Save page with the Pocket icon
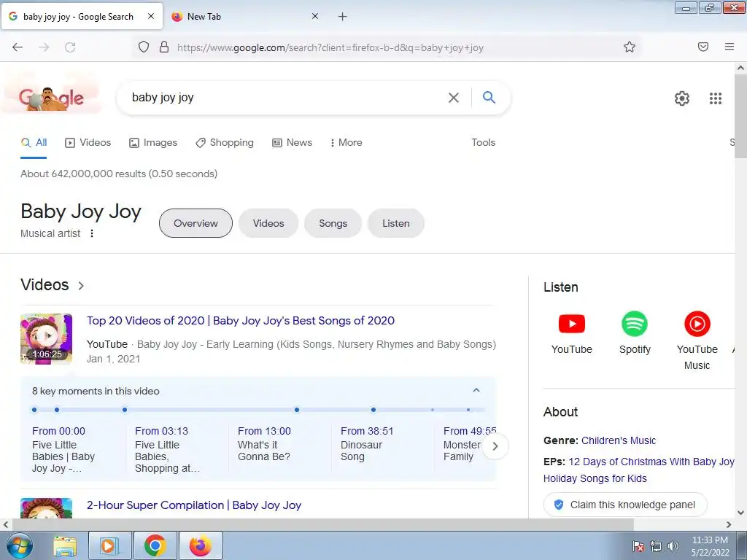The image size is (747, 560). (x=703, y=47)
